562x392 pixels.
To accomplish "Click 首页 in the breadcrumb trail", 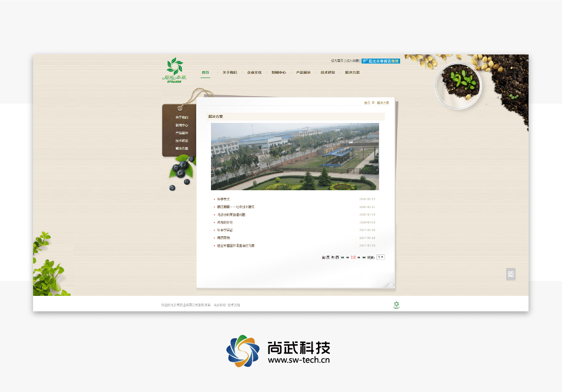I will coord(367,103).
